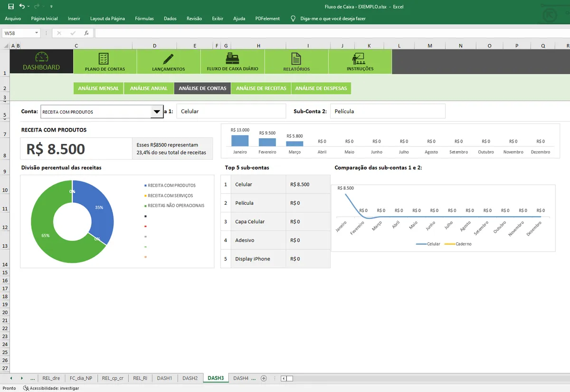Click the Save icon in the title bar
Image resolution: width=570 pixels, height=392 pixels.
(x=11, y=7)
